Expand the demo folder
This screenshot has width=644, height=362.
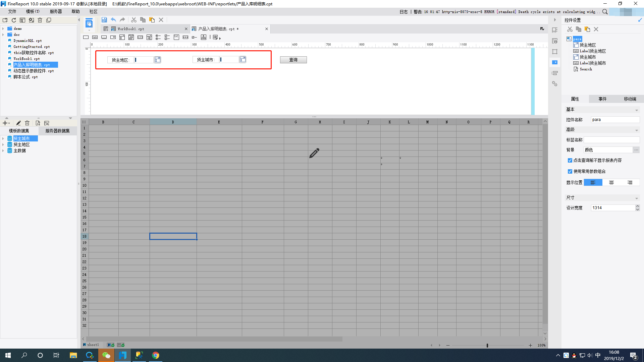click(3, 29)
